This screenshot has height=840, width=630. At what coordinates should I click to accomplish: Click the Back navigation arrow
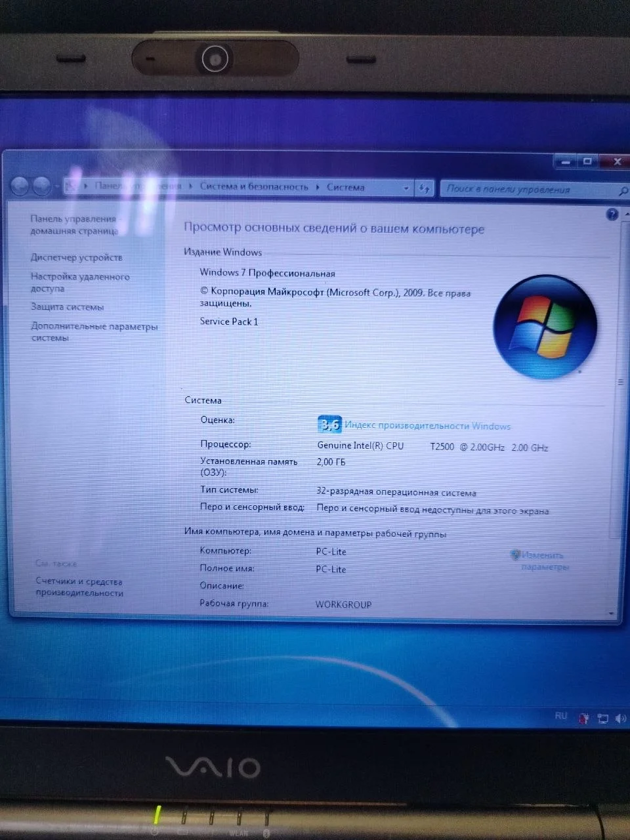point(20,186)
